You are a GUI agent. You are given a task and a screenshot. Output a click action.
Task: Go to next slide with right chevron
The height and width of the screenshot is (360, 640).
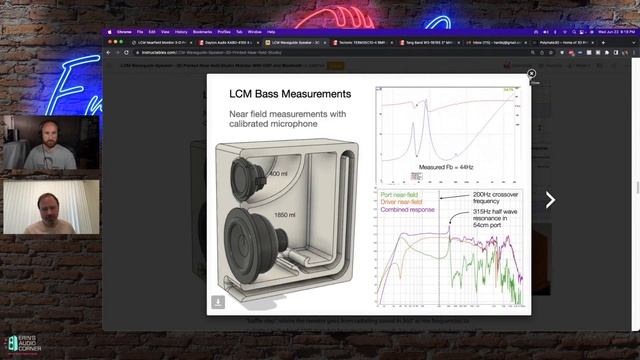tap(551, 200)
